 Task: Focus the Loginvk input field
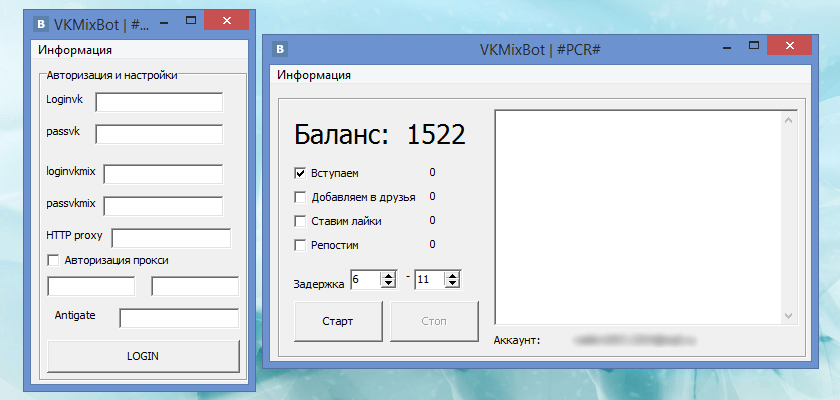(159, 102)
